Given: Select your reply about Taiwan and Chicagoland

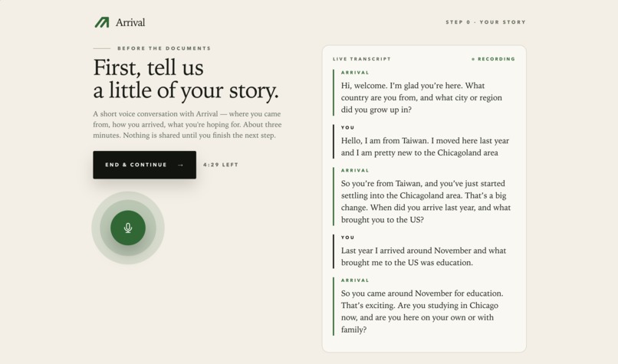Looking at the screenshot, I should pyautogui.click(x=425, y=146).
